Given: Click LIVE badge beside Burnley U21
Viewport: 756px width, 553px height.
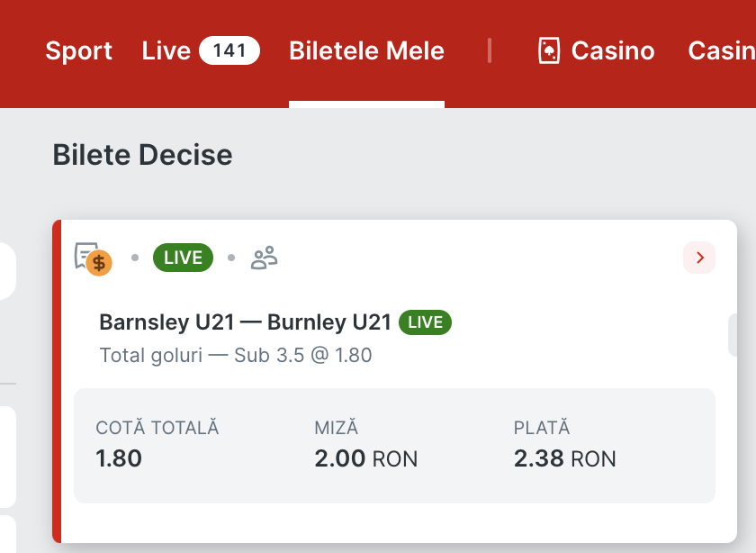Looking at the screenshot, I should (x=425, y=322).
